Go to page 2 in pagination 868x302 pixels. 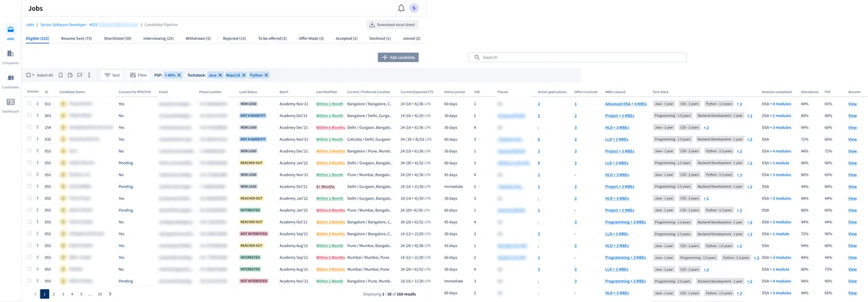pyautogui.click(x=54, y=294)
